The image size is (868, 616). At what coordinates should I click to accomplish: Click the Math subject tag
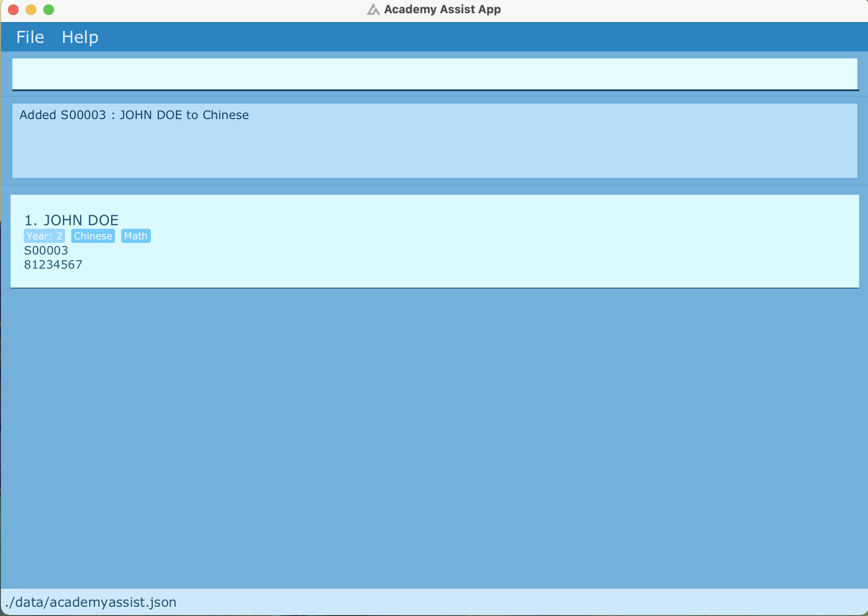point(136,236)
